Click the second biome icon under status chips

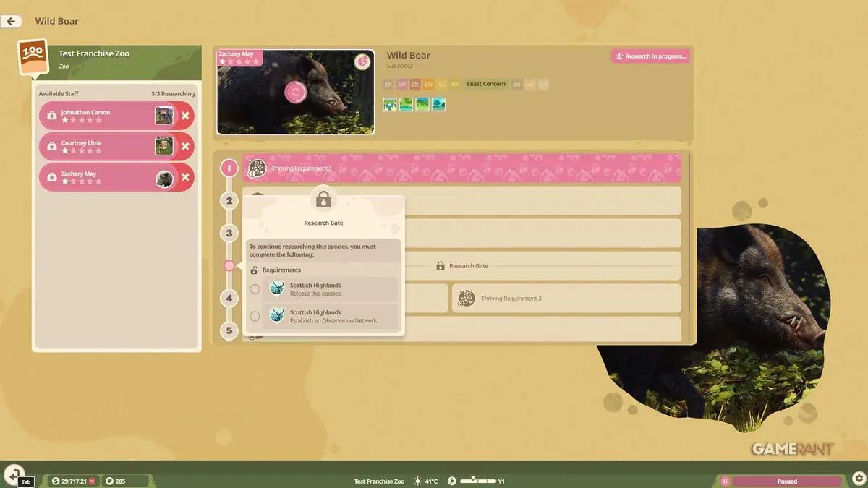coord(406,105)
